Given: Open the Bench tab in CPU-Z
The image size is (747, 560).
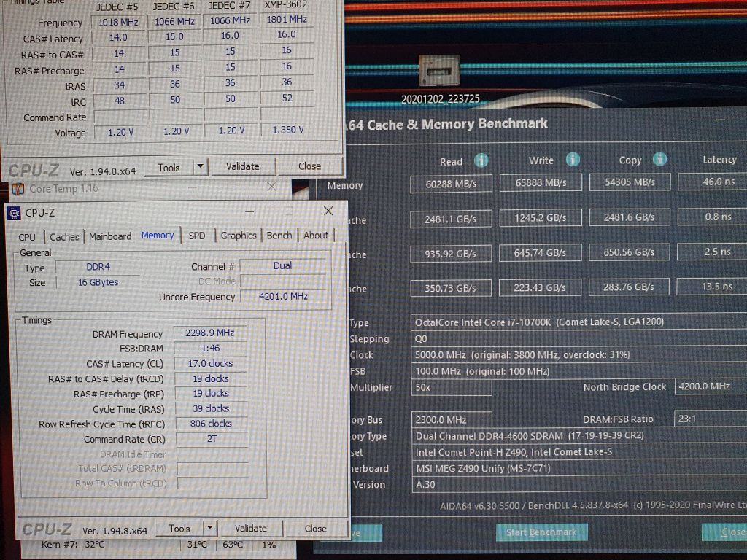Looking at the screenshot, I should 279,236.
